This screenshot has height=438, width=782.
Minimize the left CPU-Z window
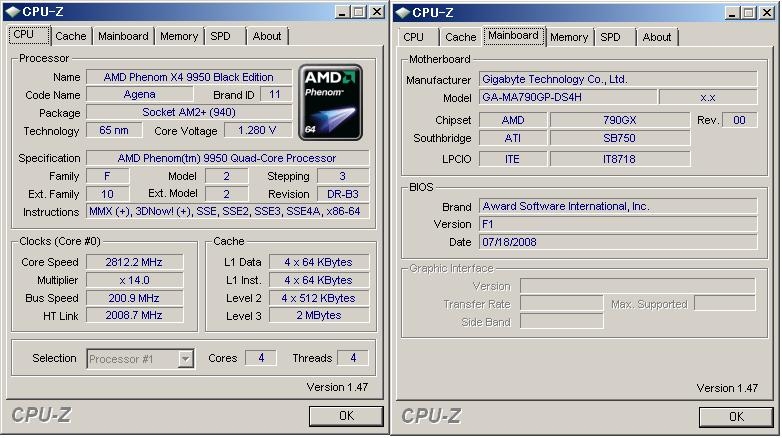tap(342, 12)
